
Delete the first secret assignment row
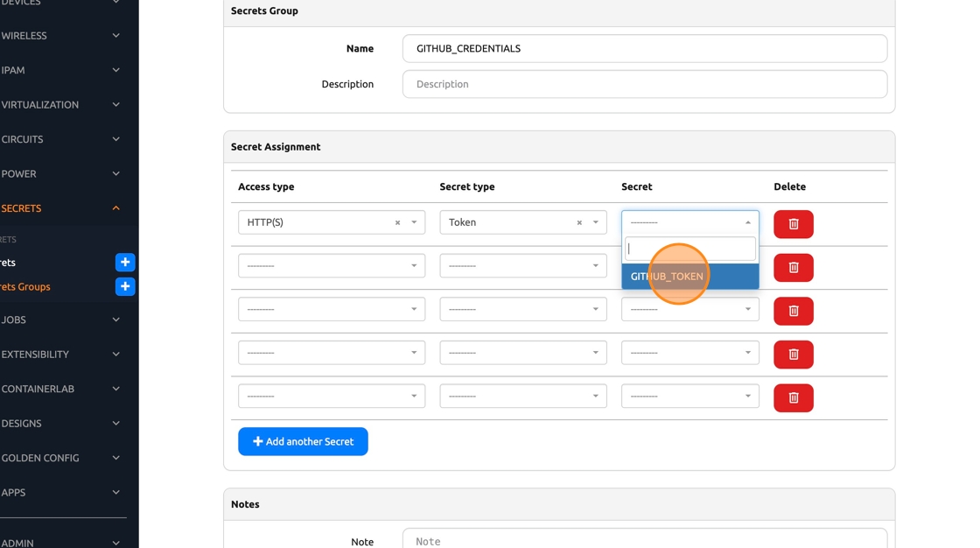[793, 224]
